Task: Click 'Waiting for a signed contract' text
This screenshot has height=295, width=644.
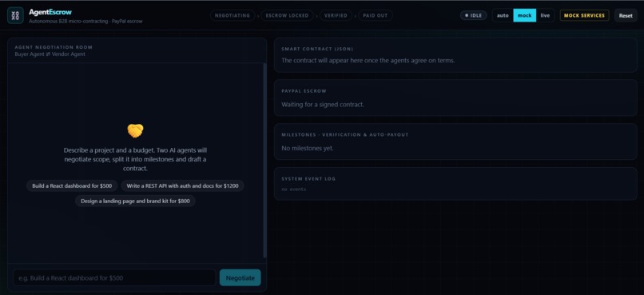Action: click(x=323, y=105)
